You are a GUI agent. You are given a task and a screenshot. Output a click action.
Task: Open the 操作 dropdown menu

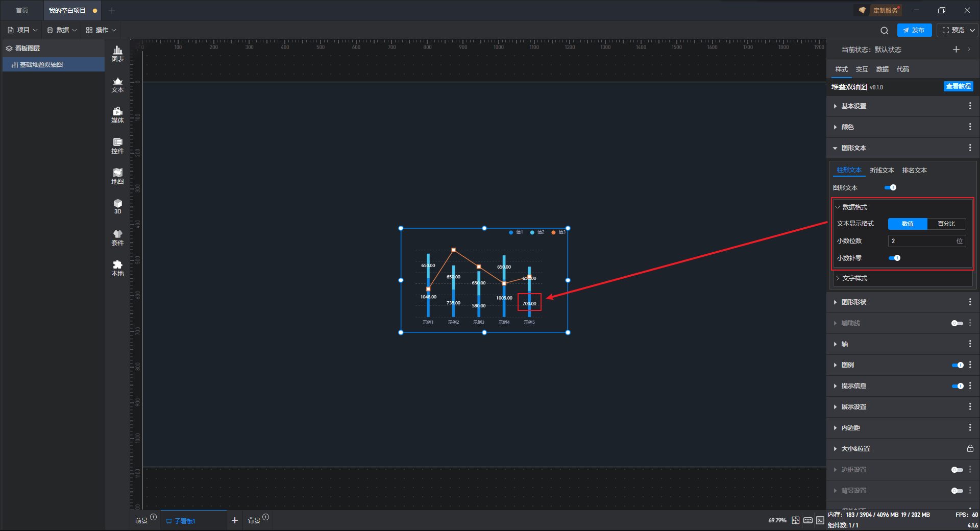tap(101, 30)
